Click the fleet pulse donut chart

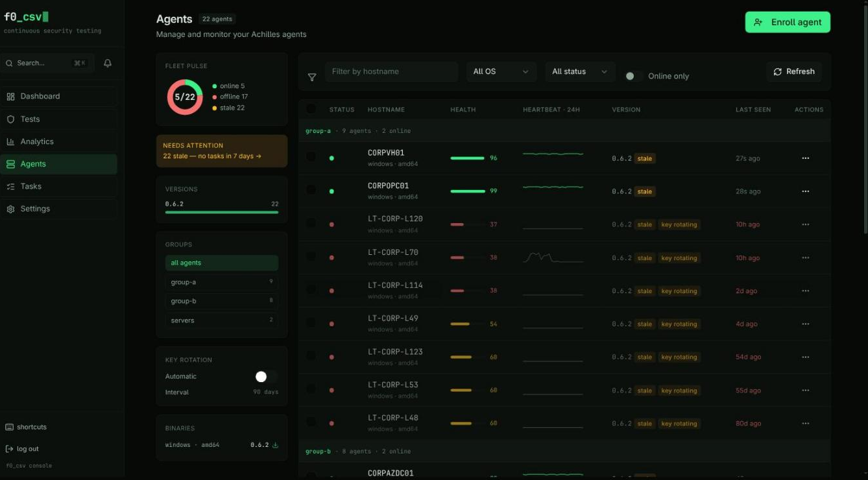click(x=185, y=97)
